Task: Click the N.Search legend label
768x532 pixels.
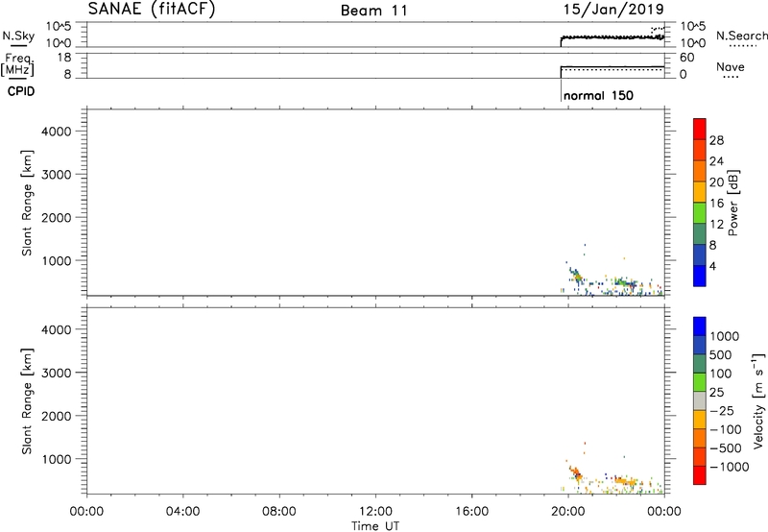Action: [741, 36]
